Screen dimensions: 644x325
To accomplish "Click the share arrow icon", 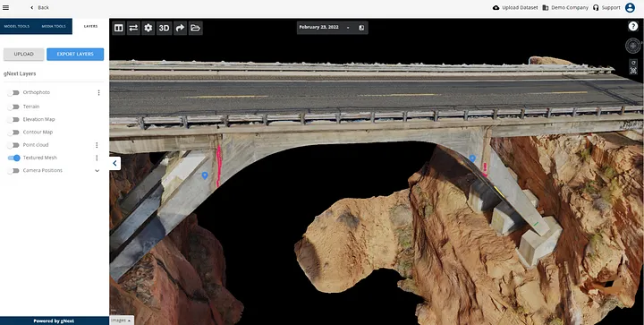I will (180, 28).
